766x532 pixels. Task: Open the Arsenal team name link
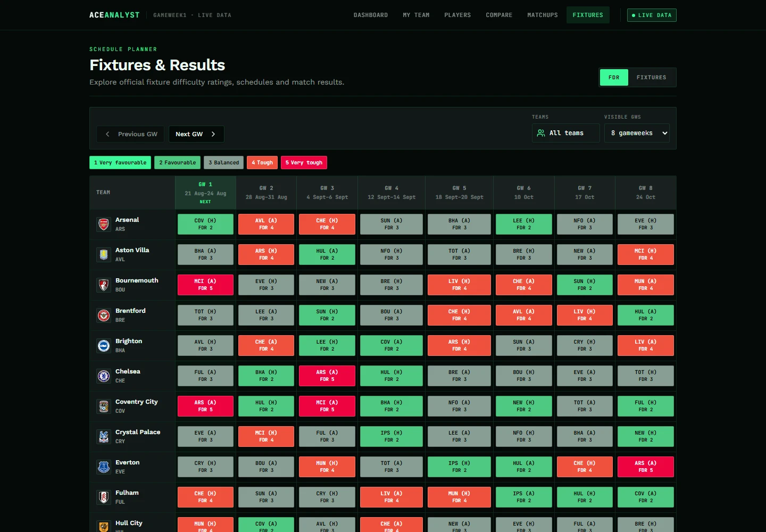tap(127, 220)
